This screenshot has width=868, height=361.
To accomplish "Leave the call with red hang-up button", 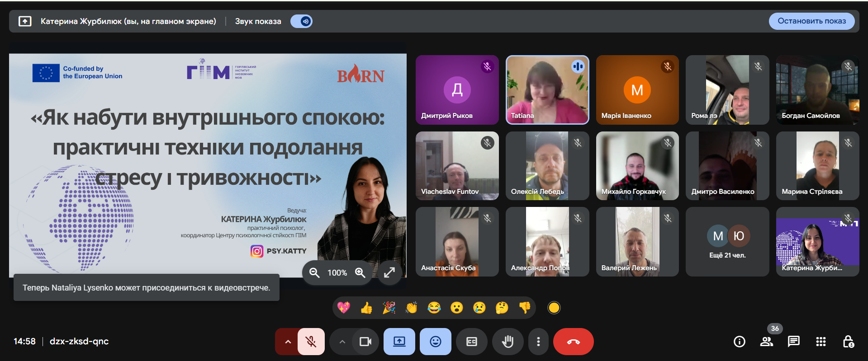I will [573, 342].
